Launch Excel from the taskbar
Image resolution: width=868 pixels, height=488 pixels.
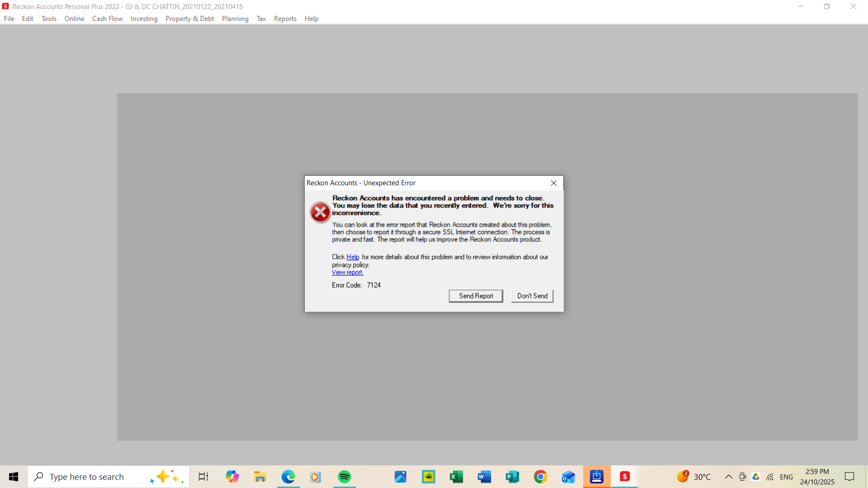456,477
